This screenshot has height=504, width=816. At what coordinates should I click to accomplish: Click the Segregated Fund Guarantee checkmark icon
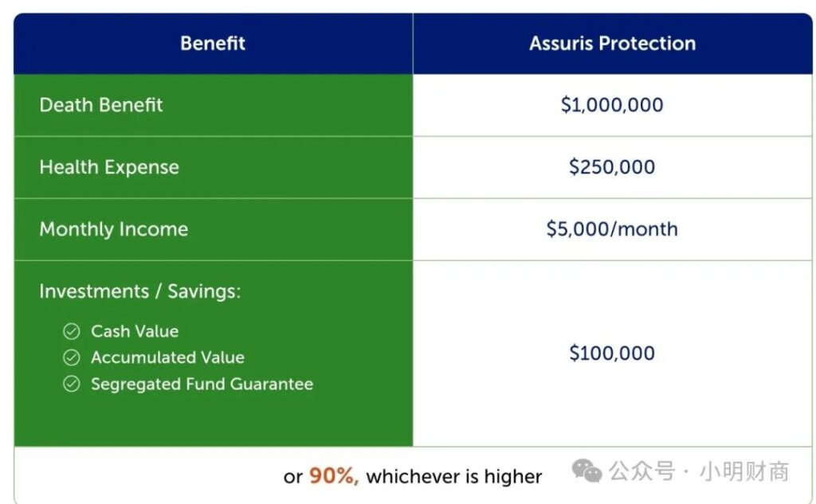[72, 384]
